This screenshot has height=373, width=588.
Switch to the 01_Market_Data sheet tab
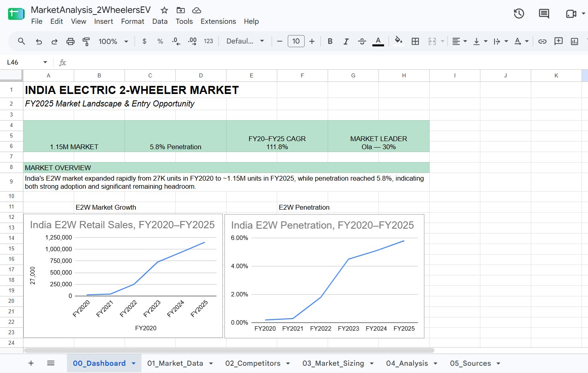click(x=180, y=363)
